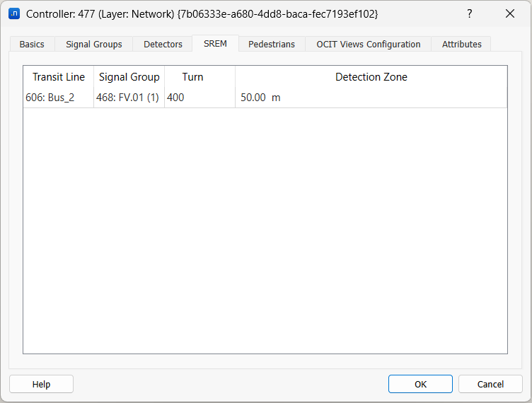Sort by Signal Group column header

pos(129,77)
